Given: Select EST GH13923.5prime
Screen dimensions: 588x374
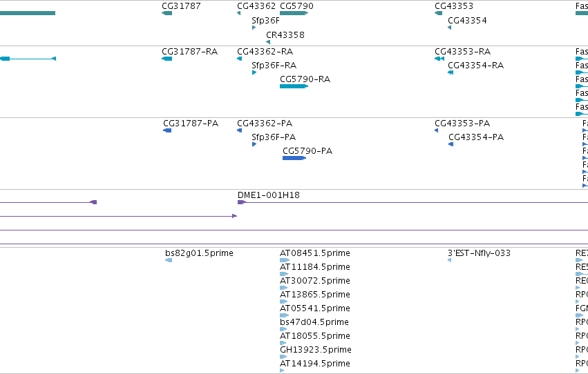Looking at the screenshot, I should click(316, 350).
